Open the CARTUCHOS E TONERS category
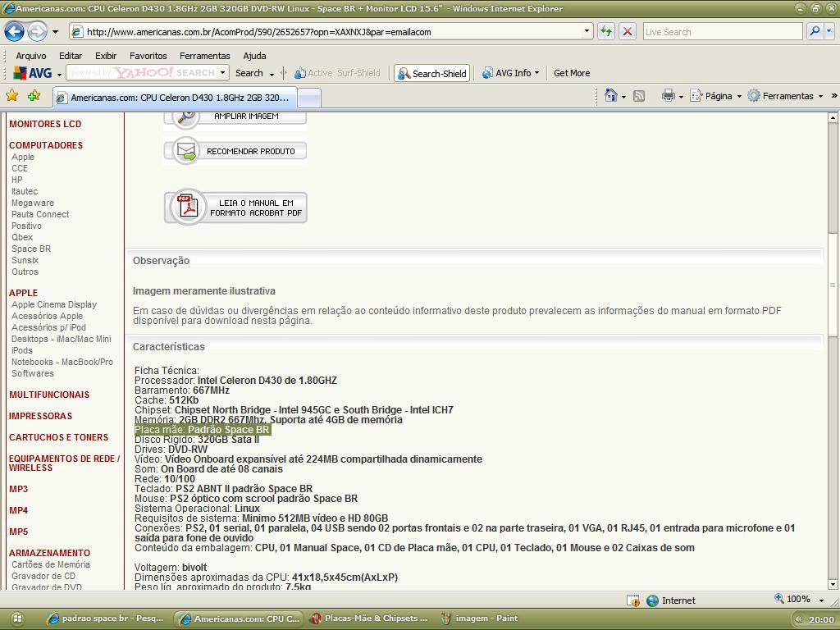Screen dimensions: 840x630 pos(58,437)
